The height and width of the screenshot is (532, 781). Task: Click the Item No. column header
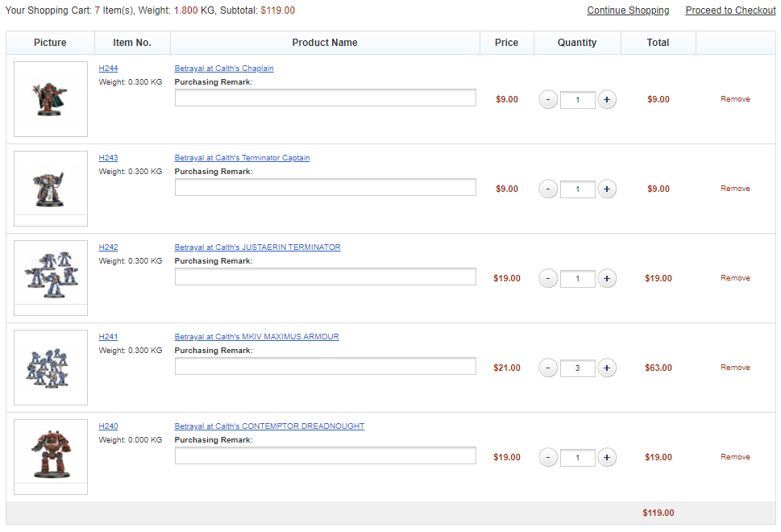pos(132,43)
